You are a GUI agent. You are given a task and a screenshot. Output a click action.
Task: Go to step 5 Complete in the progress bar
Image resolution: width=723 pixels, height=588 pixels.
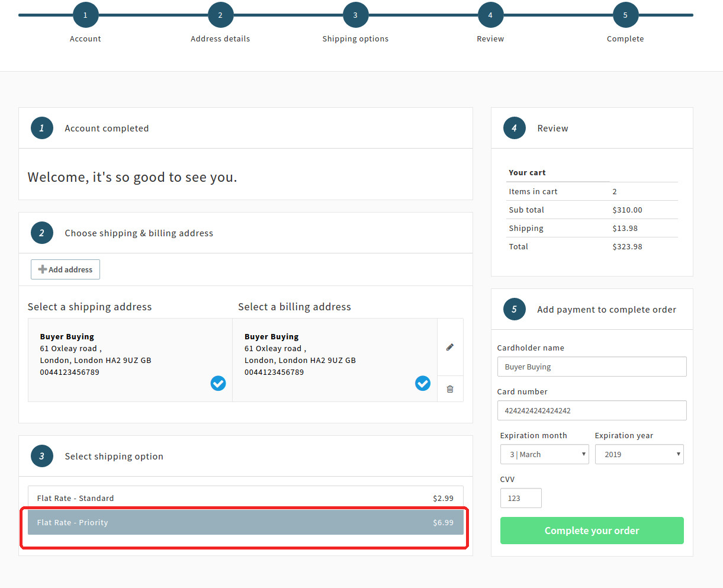[625, 15]
